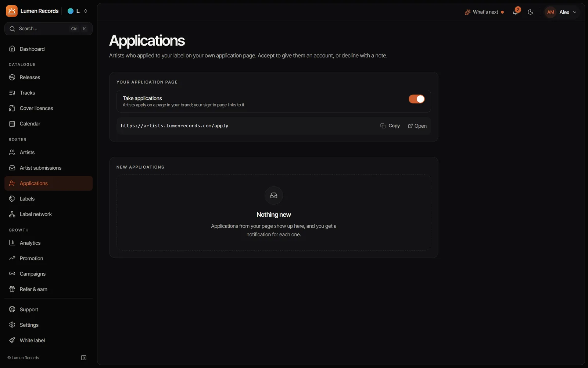Click the Nothing new inbox icon
The height and width of the screenshot is (368, 588).
(x=274, y=195)
